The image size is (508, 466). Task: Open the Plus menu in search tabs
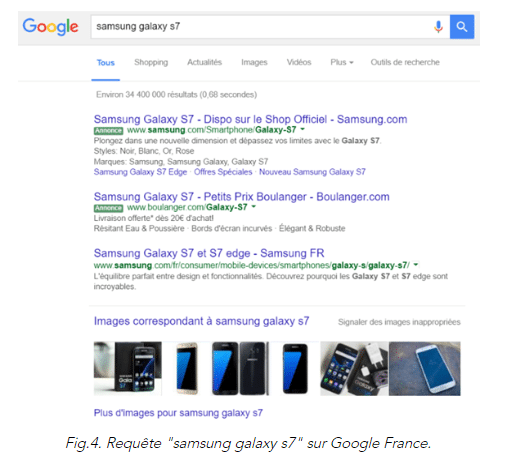pos(342,62)
